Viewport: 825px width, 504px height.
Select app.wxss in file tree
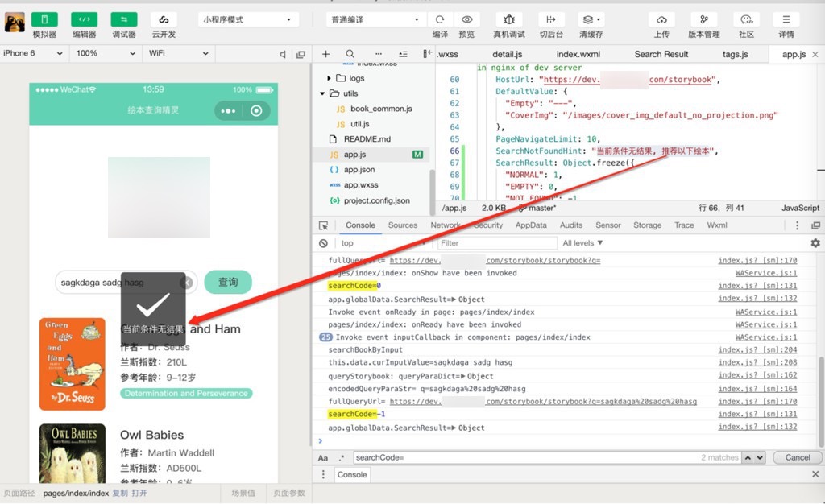point(360,185)
